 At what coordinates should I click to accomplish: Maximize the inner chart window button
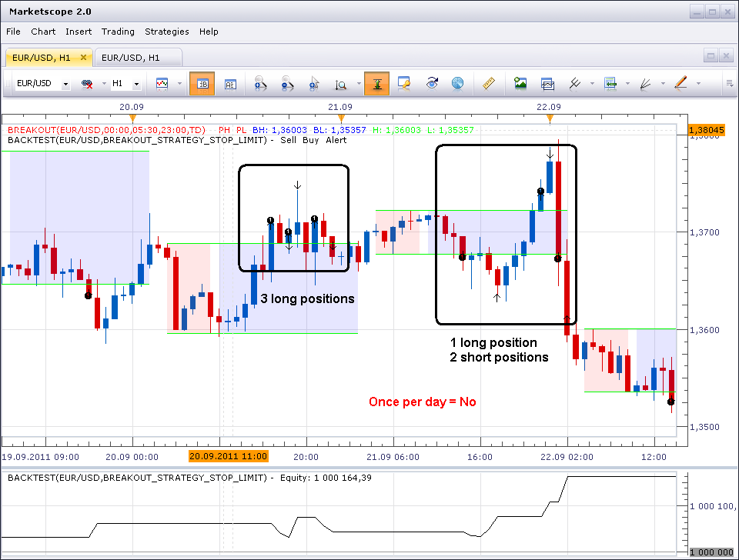[711, 55]
